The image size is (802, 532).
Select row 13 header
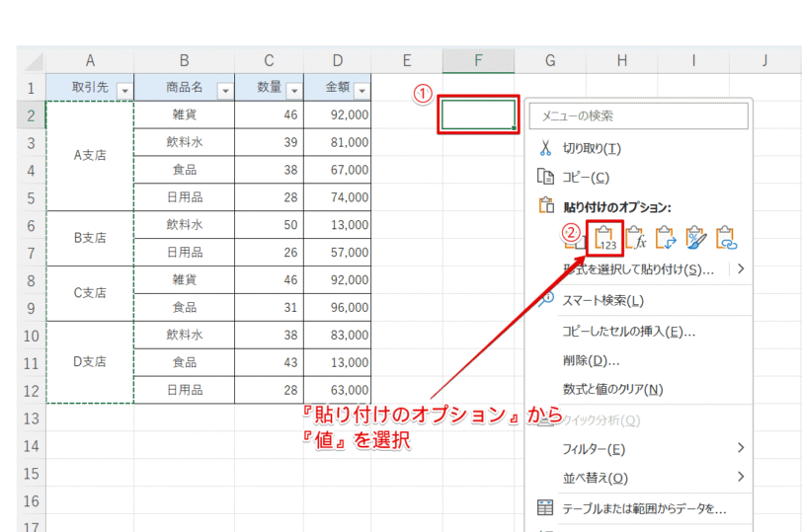(x=31, y=418)
